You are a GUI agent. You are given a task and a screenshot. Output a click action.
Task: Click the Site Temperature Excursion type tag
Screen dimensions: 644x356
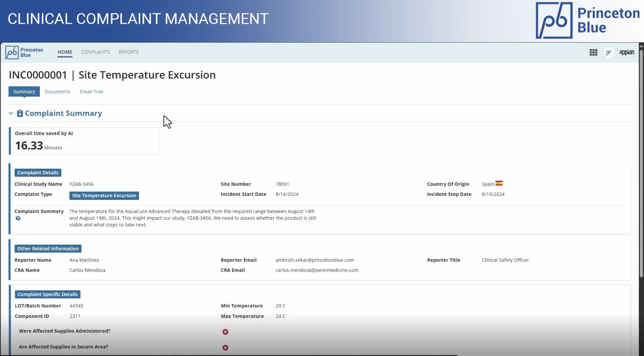click(x=104, y=196)
